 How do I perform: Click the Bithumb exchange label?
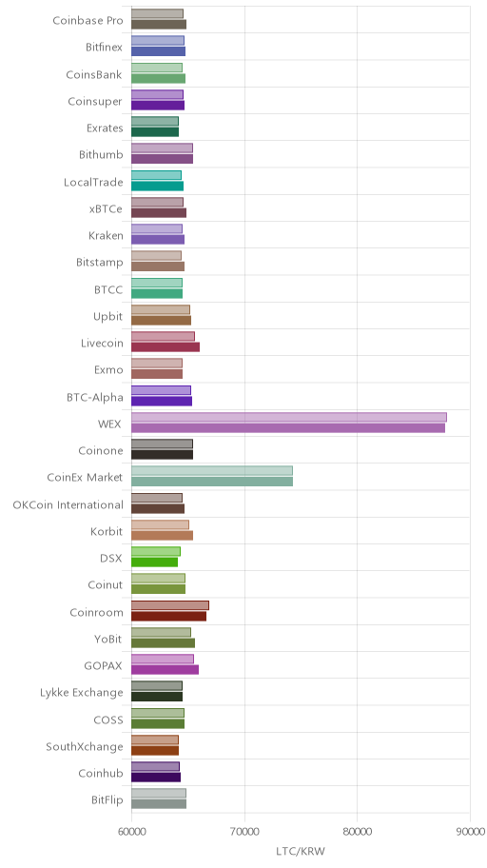point(101,154)
